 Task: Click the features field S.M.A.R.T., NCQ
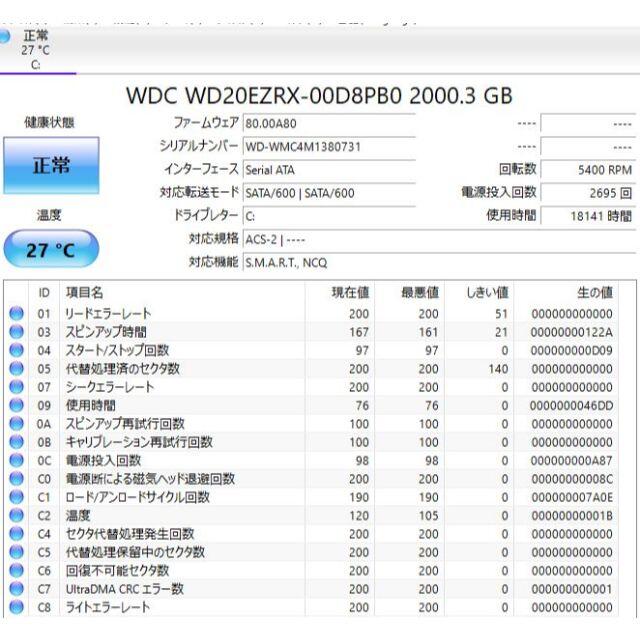pyautogui.click(x=439, y=263)
